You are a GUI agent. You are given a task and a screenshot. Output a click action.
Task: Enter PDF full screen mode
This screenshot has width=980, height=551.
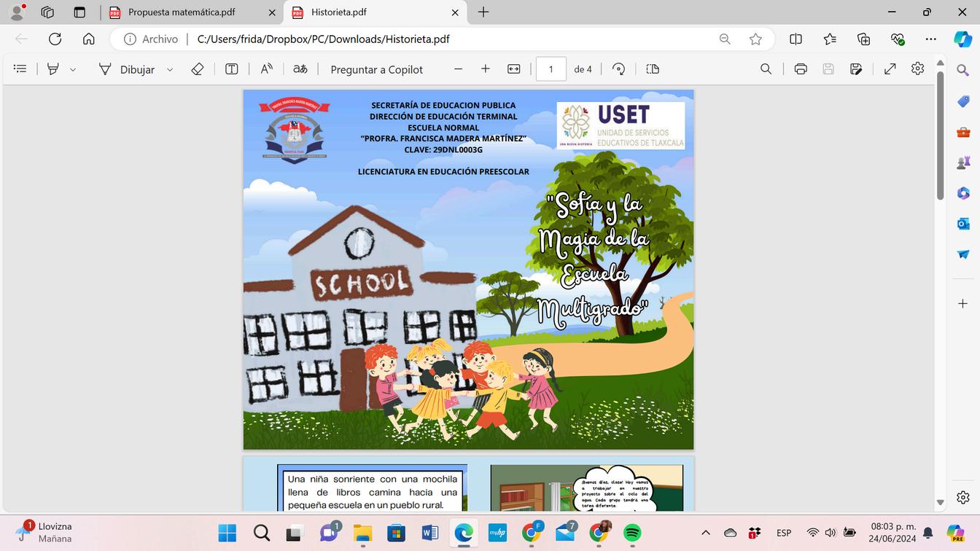tap(890, 69)
